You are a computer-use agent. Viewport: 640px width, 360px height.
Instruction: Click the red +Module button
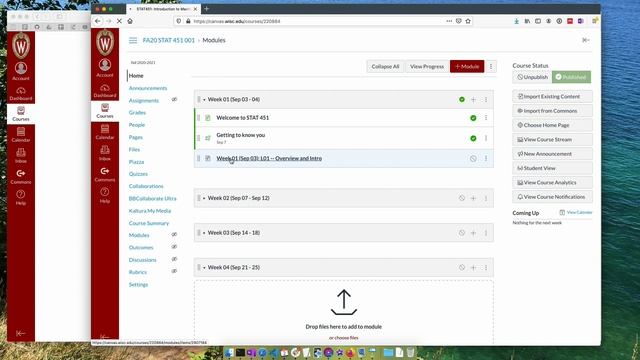(467, 66)
